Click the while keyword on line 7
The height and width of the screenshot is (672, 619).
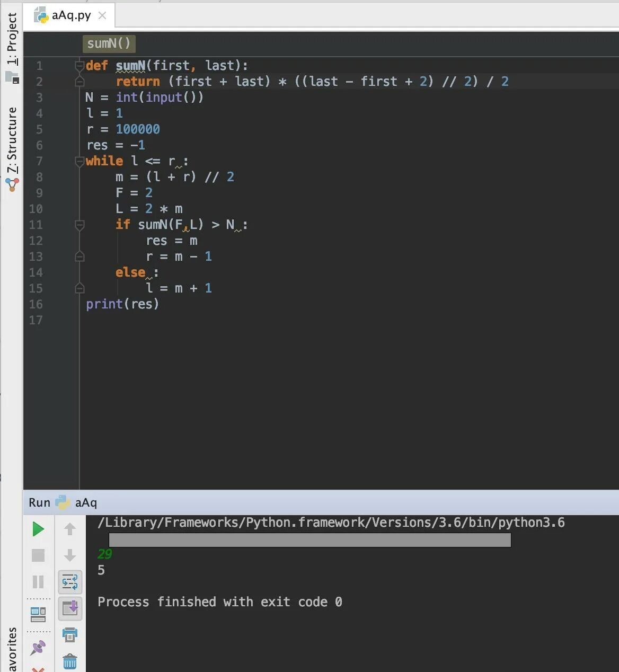click(x=104, y=161)
